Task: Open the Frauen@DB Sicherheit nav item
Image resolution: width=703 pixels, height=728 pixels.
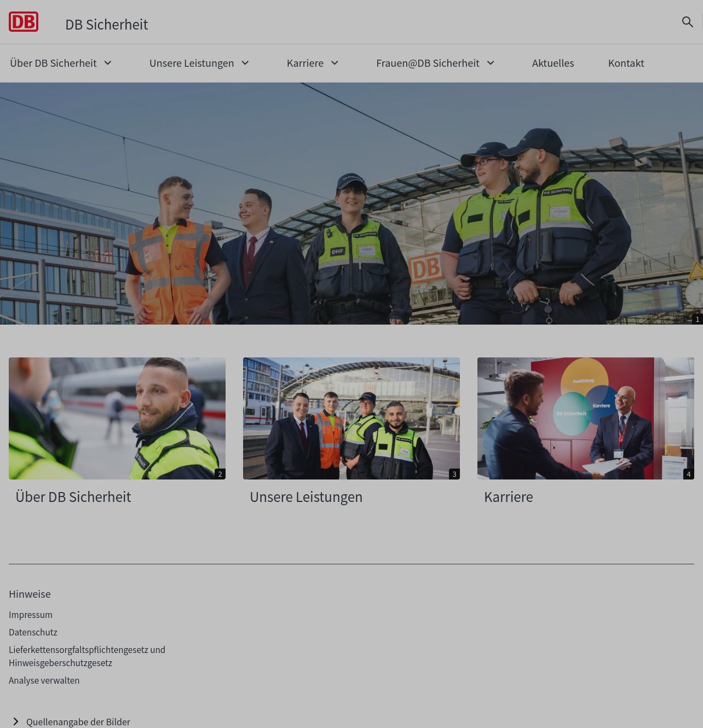Action: click(428, 63)
